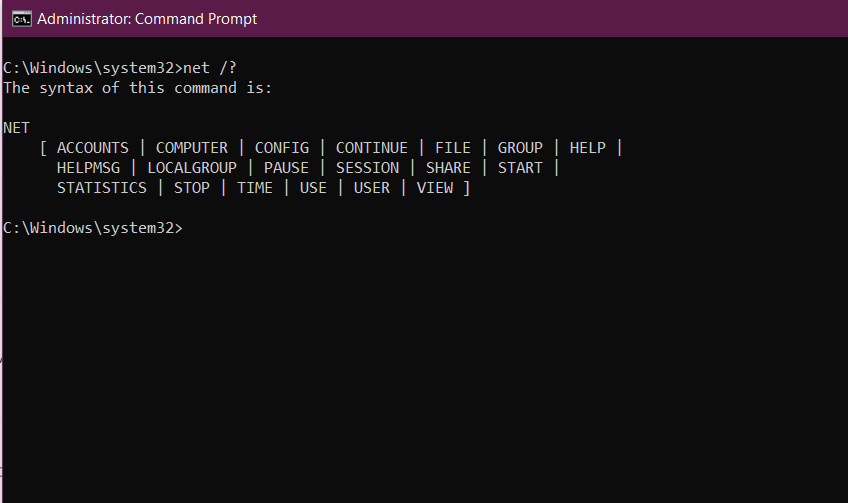The height and width of the screenshot is (503, 848).
Task: Click at the empty prompt after system32>
Action: [x=189, y=228]
